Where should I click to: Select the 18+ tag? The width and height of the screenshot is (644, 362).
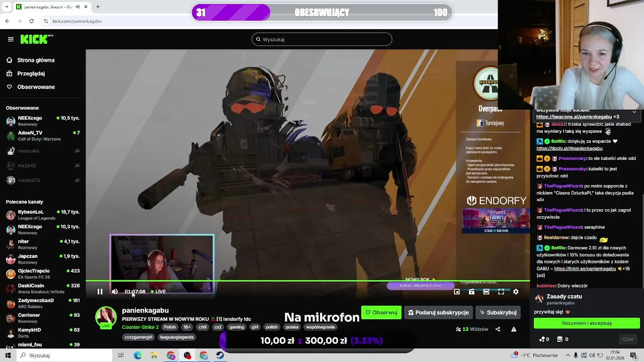pos(187,327)
